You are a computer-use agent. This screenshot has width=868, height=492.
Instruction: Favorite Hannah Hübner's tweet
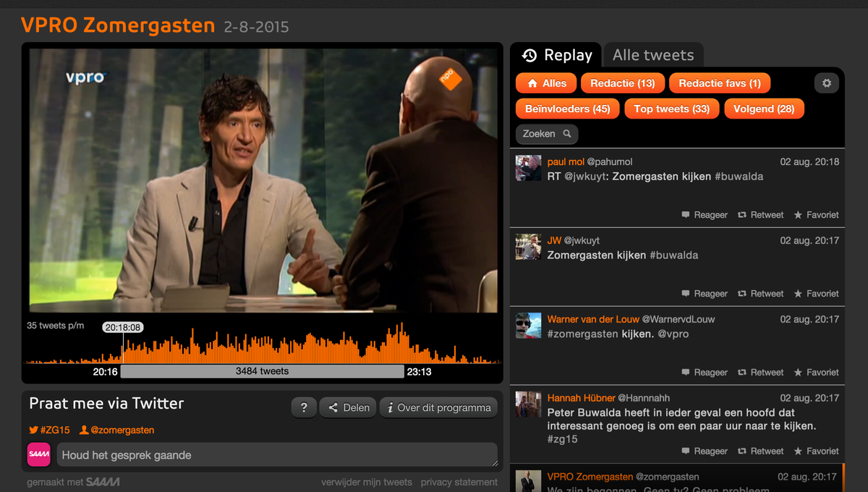click(817, 451)
